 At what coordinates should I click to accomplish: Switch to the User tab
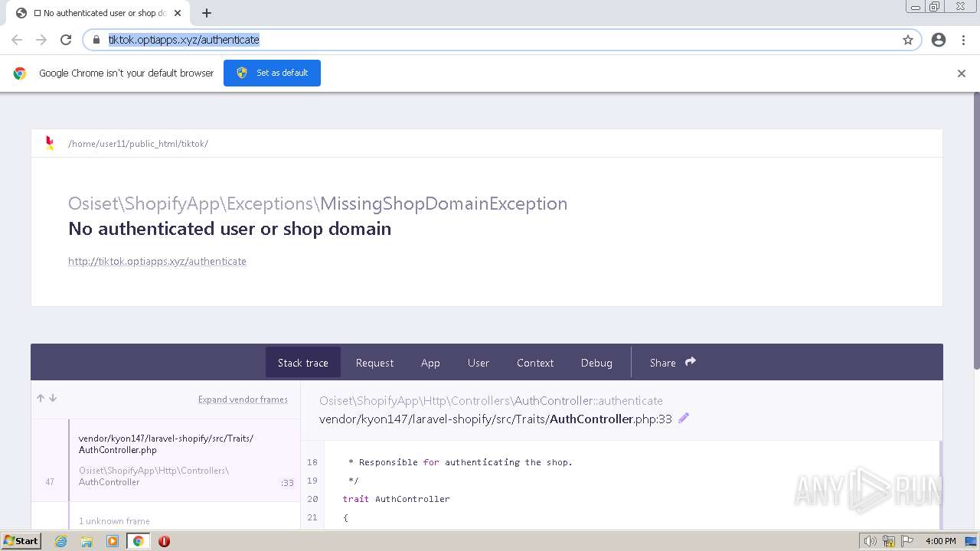tap(479, 363)
